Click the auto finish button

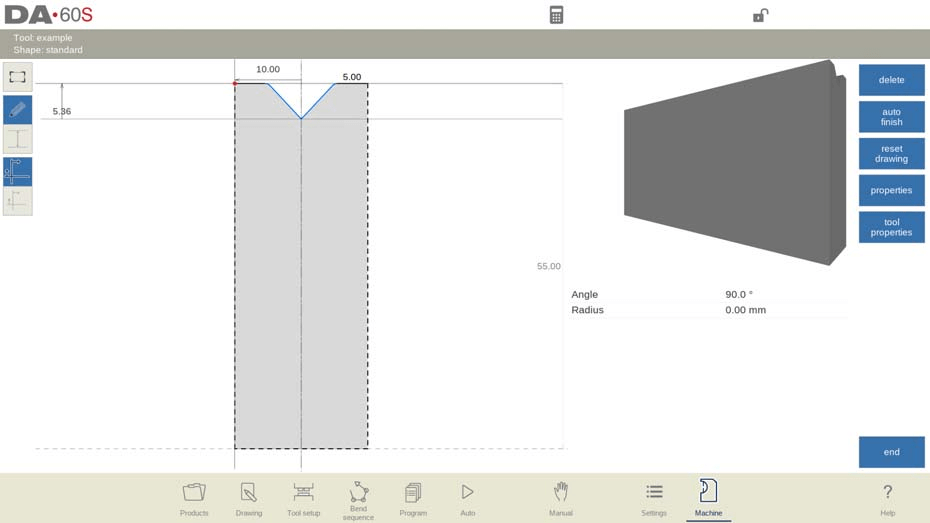tap(891, 117)
